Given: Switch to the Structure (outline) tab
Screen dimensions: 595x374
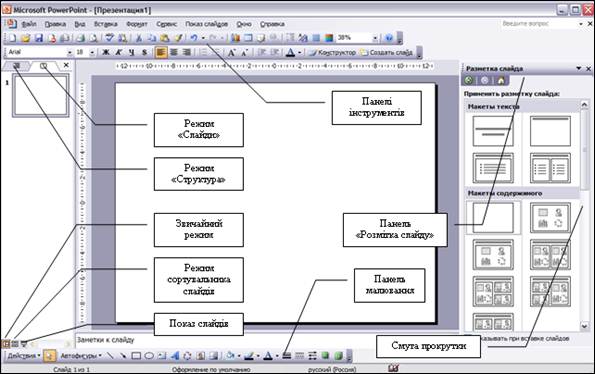Looking at the screenshot, I should 16,66.
